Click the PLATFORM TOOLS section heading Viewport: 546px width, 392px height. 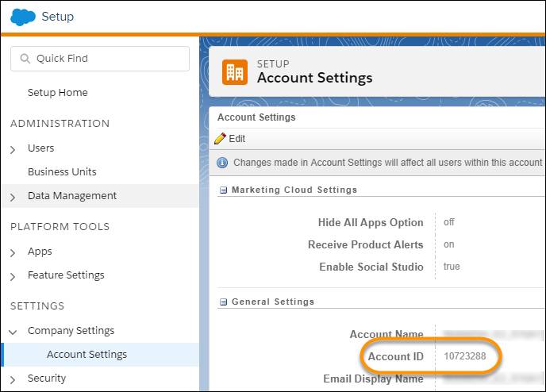pos(60,227)
